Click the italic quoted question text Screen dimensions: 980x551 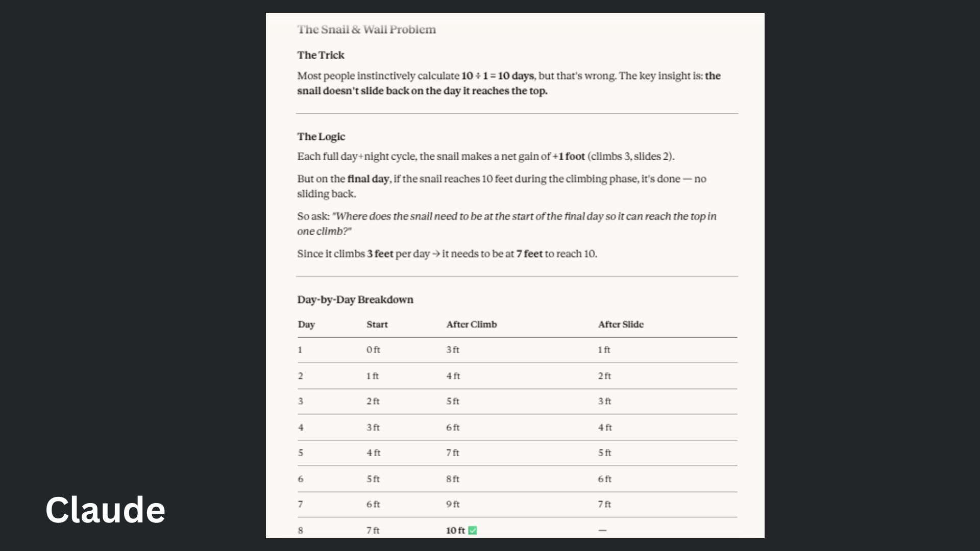click(524, 217)
